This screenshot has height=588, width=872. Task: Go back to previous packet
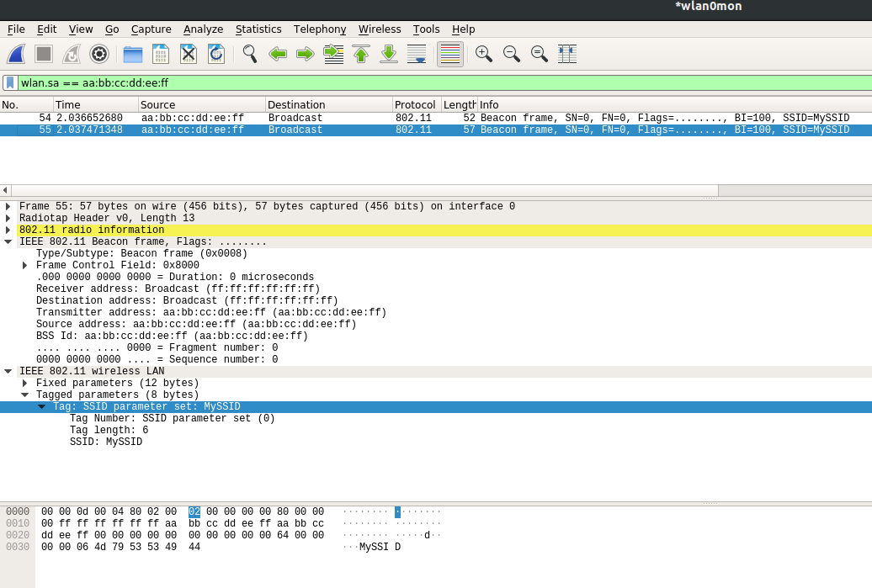coord(278,54)
